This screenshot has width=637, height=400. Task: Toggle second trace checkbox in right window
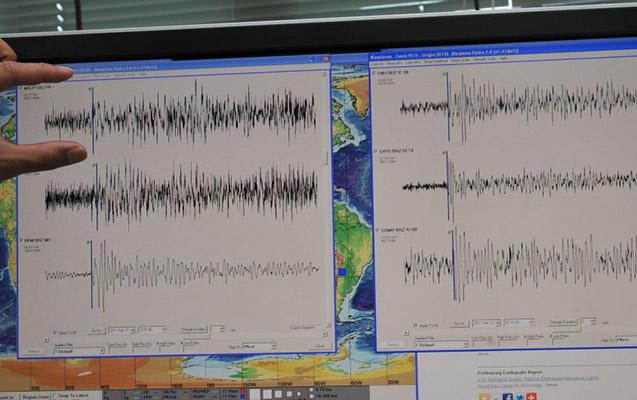click(376, 151)
